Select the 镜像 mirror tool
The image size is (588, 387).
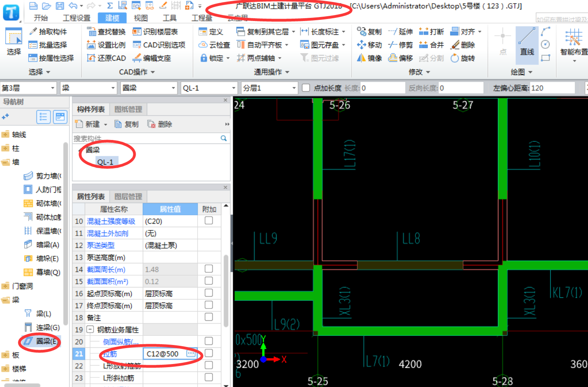[369, 58]
